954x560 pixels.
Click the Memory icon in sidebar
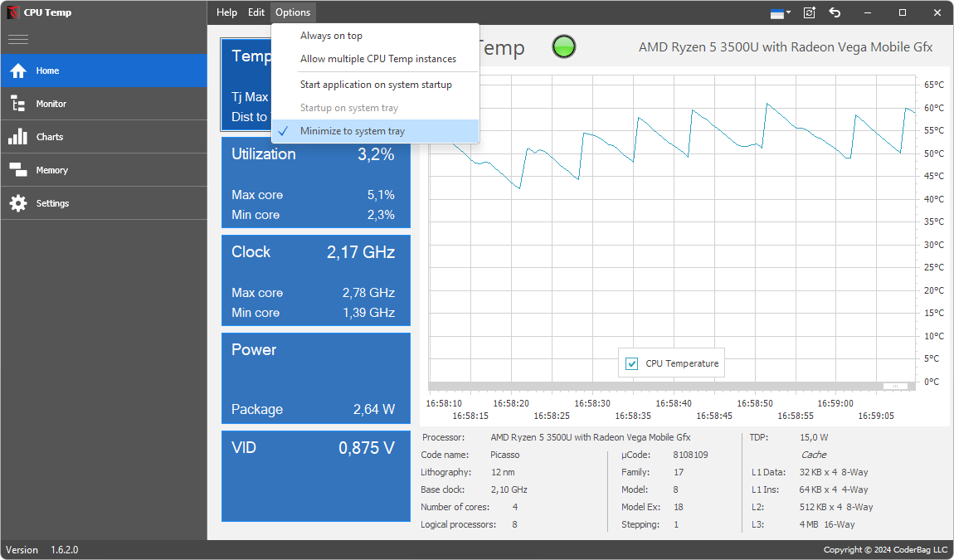[18, 170]
